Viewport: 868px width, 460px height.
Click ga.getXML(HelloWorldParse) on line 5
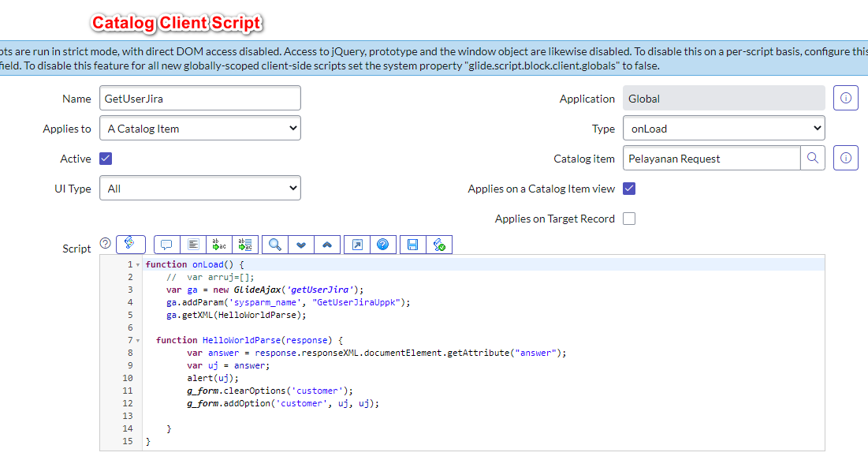[237, 316]
